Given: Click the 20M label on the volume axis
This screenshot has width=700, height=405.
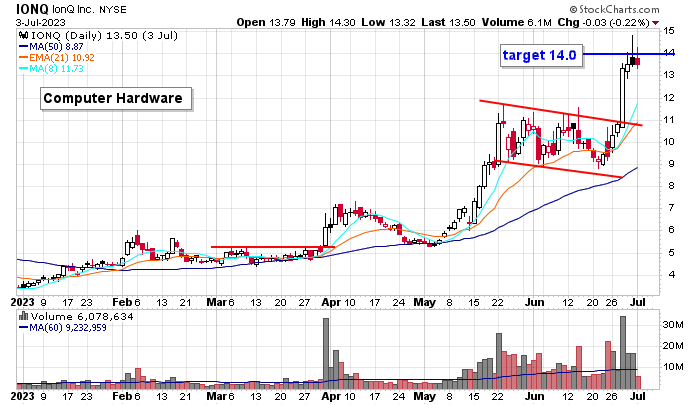Looking at the screenshot, I should pyautogui.click(x=673, y=346).
